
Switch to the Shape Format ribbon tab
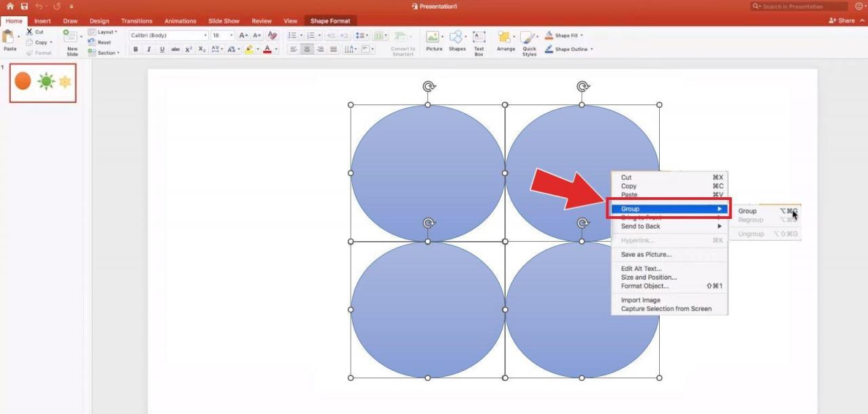[x=330, y=20]
